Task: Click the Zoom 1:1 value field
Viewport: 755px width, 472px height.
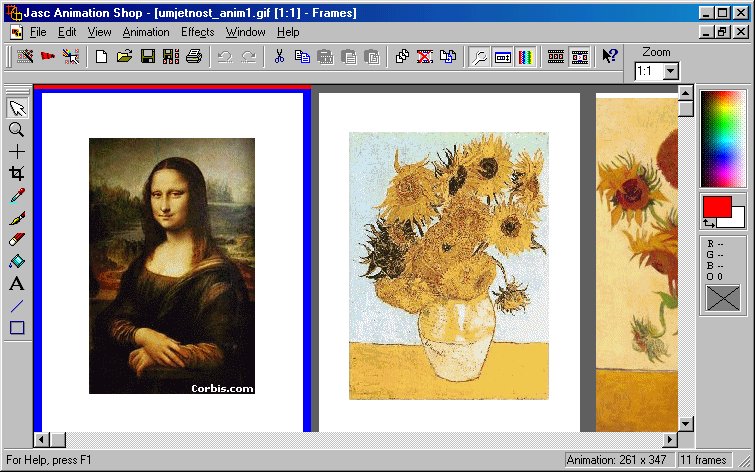Action: coord(649,72)
